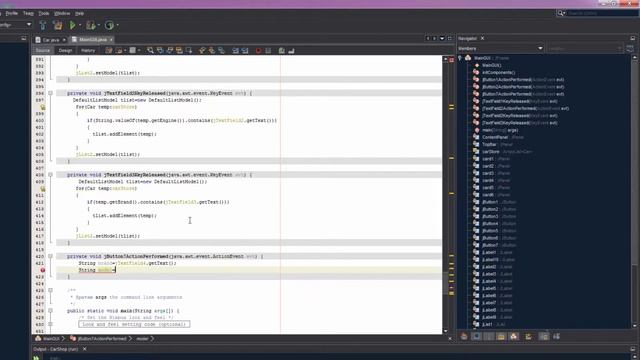Screen dimensions: 640x360
Task: Toggle Show Fields filter in Navigator
Action: click(x=476, y=336)
